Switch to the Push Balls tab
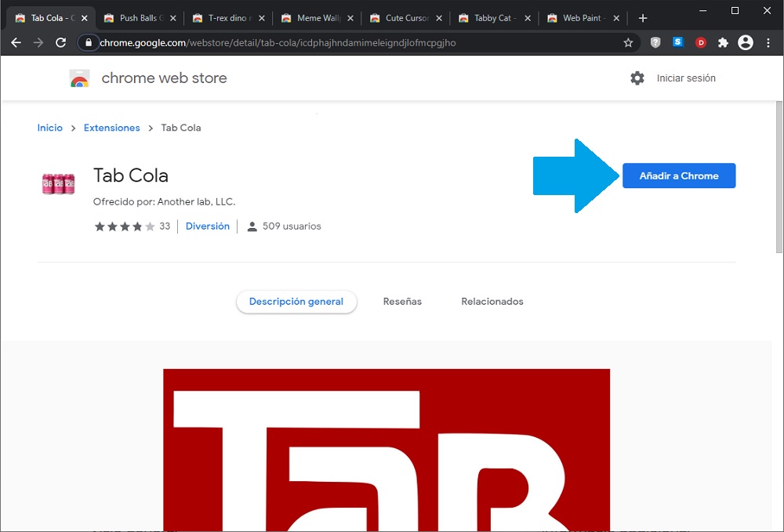 (x=137, y=18)
